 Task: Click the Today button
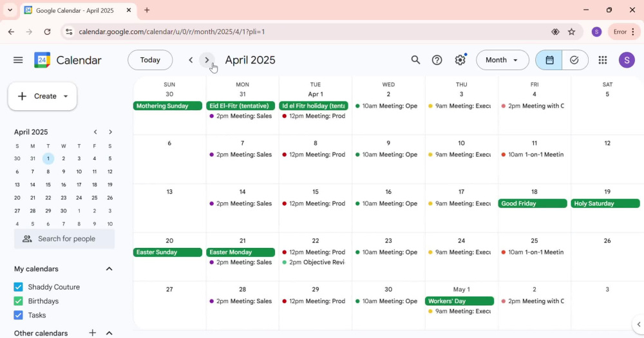[150, 60]
